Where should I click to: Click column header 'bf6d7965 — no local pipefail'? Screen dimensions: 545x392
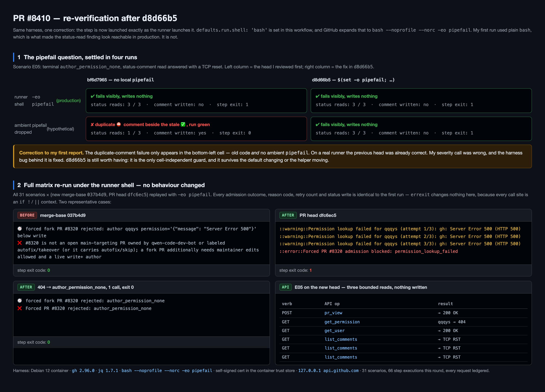coord(120,80)
